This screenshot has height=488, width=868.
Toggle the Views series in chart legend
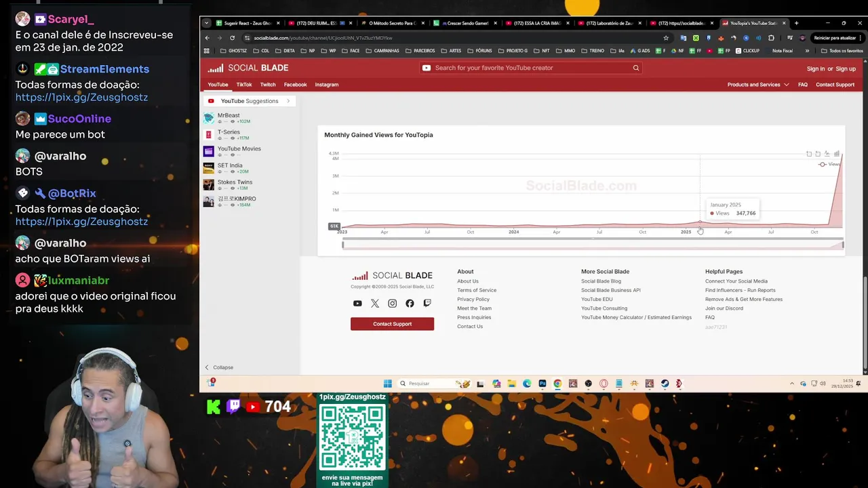coord(829,164)
